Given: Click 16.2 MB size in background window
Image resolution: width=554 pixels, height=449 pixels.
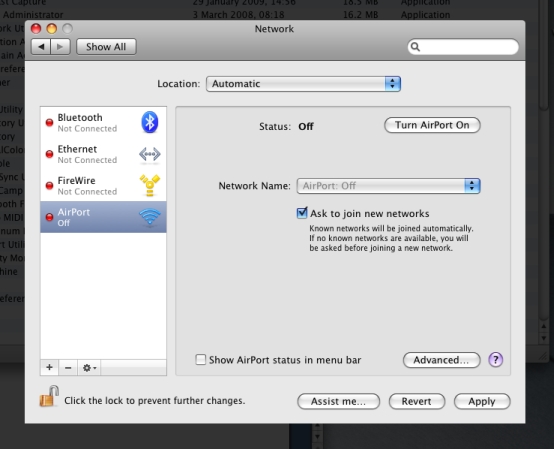Looking at the screenshot, I should tap(360, 14).
